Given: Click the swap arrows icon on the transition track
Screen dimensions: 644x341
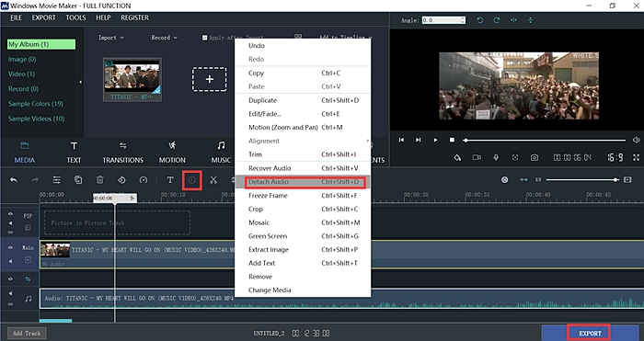Looking at the screenshot, I should tap(28, 279).
